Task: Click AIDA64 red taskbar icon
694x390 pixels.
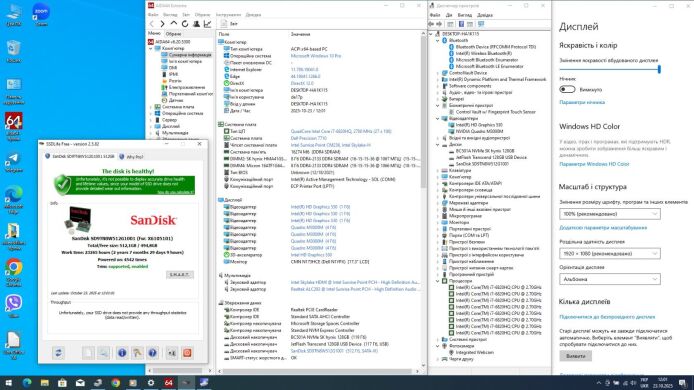Action: 169,382
